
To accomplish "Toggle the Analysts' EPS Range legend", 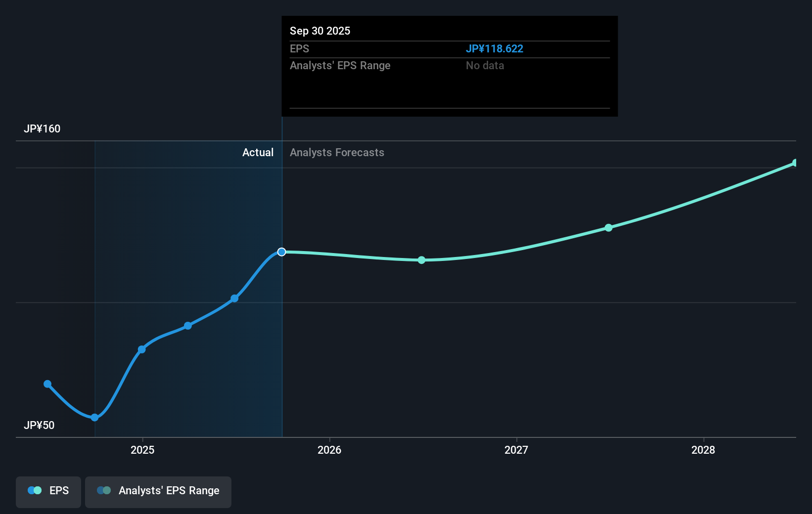I will click(158, 492).
